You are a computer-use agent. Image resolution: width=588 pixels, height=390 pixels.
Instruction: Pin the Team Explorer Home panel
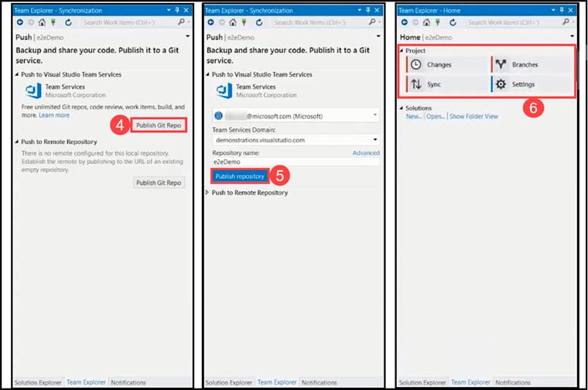tap(562, 10)
